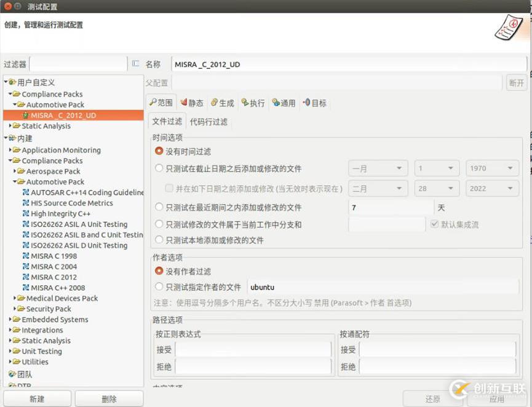Switch to the 通用 tab

(284, 103)
